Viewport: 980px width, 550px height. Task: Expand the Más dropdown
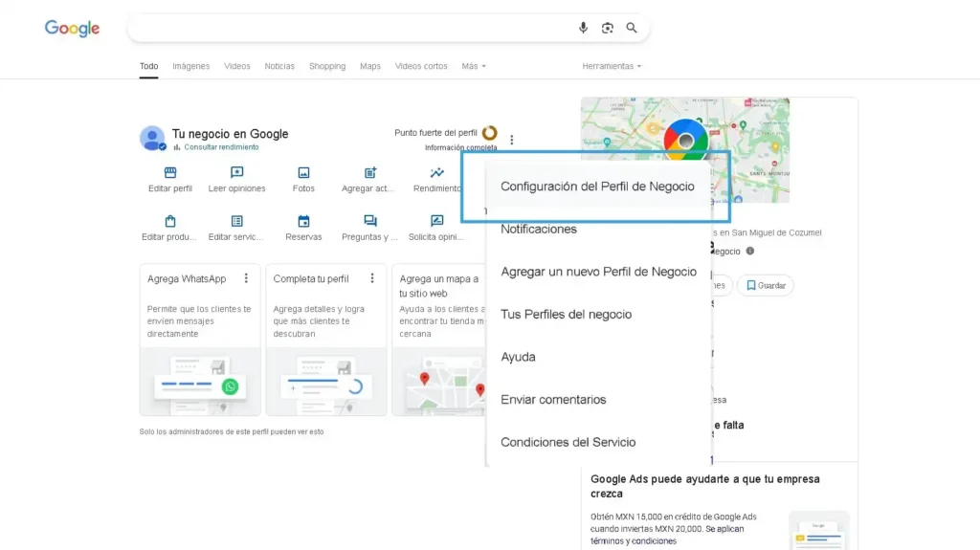474,66
